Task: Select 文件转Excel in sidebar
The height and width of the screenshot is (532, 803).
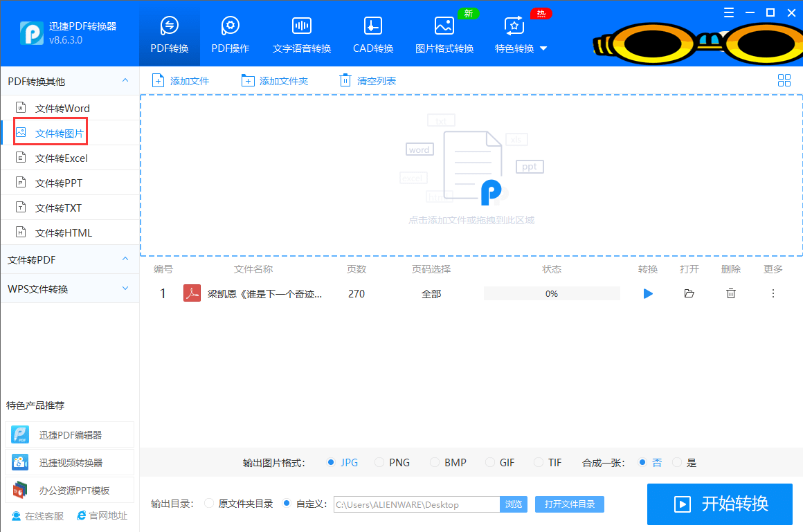Action: point(70,158)
